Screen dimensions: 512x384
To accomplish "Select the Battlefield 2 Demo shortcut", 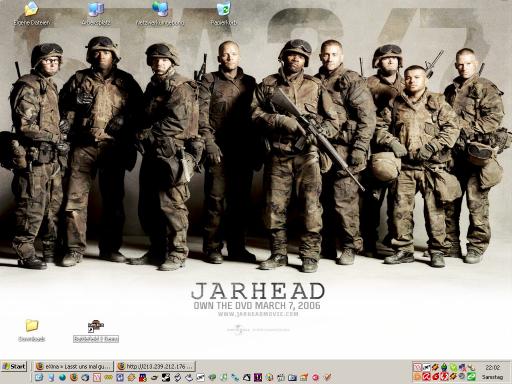I will [96, 331].
